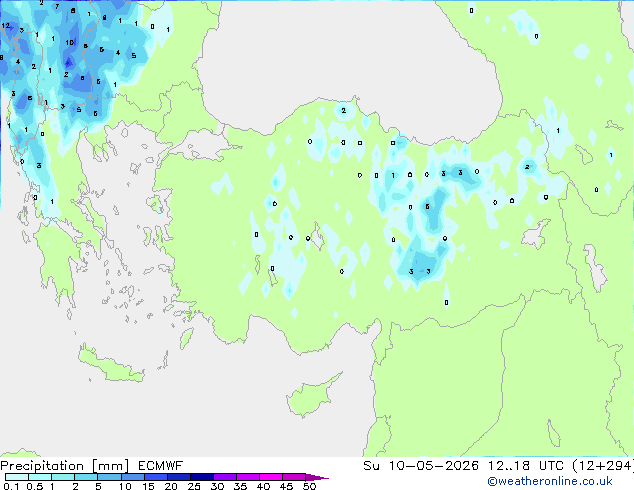
Task: Click the legend tick label '0.5'
Action: (x=35, y=486)
